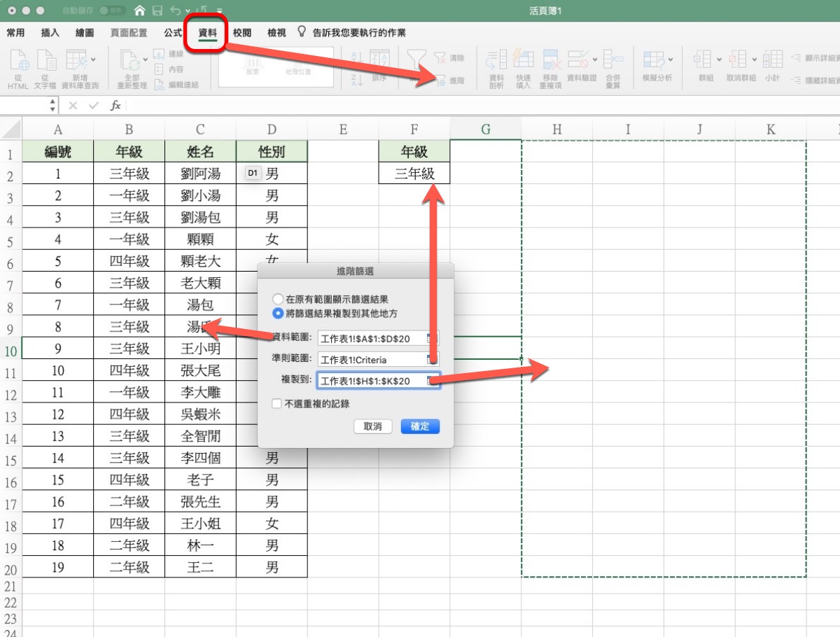Screen dimensions: 840x637
Task: Click the 進階 advanced filter icon
Action: (x=440, y=80)
